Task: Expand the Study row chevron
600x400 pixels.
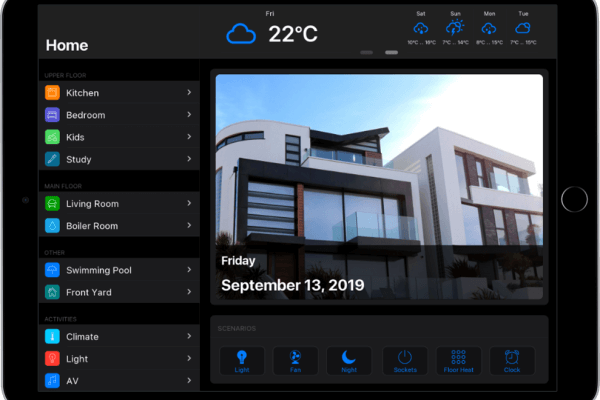Action: [x=189, y=159]
